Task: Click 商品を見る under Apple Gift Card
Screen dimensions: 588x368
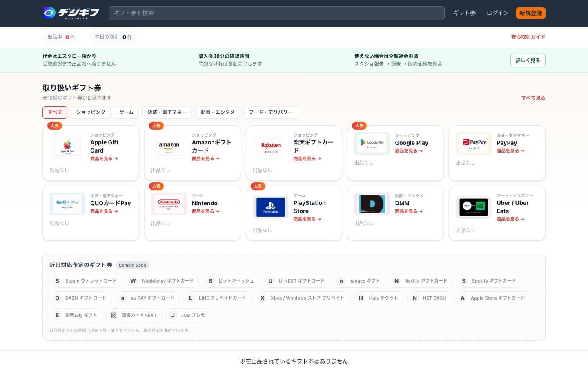Action: click(104, 159)
